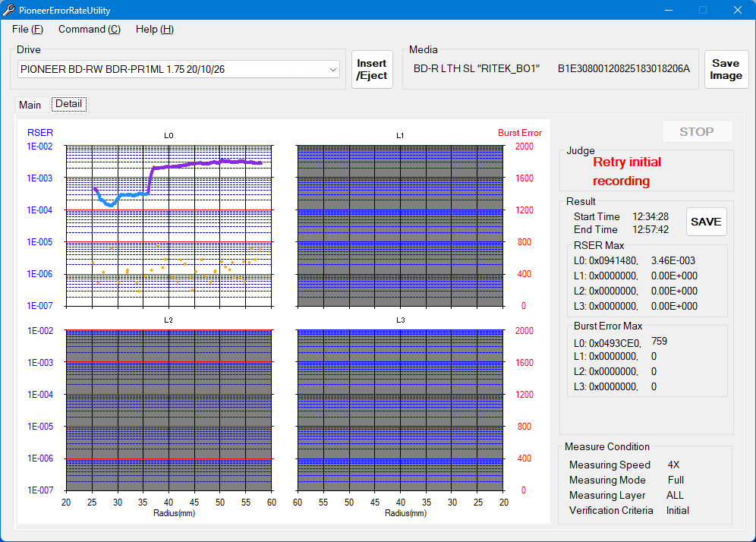Click the Verification Criteria value Initial
The width and height of the screenshot is (756, 542).
tap(677, 511)
